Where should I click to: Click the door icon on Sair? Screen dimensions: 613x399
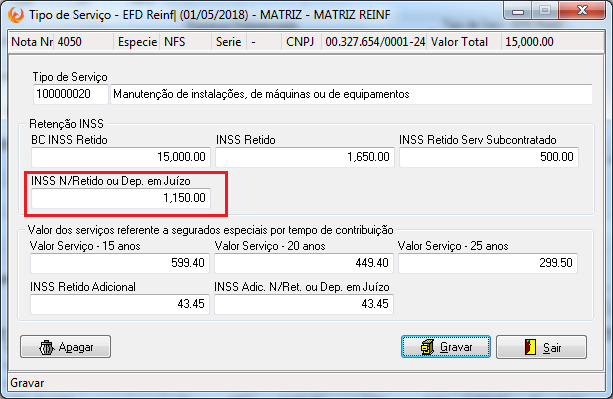pos(530,347)
